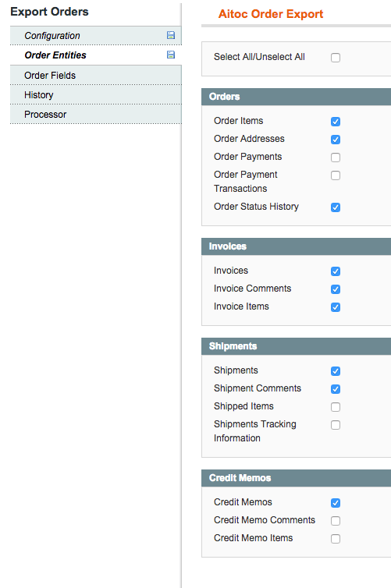
Task: Click the Order Addresses label
Action: click(249, 139)
